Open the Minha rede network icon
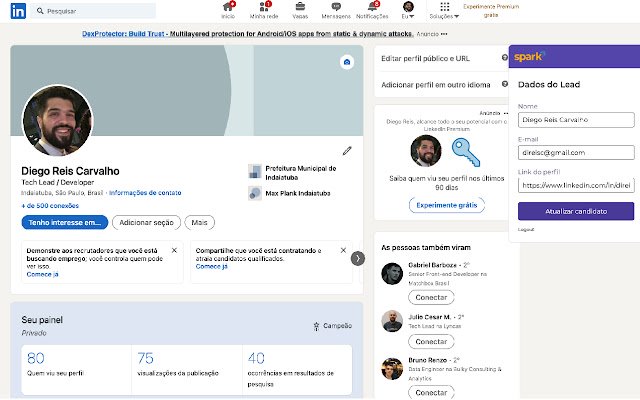This screenshot has height=400, width=640. pyautogui.click(x=264, y=11)
